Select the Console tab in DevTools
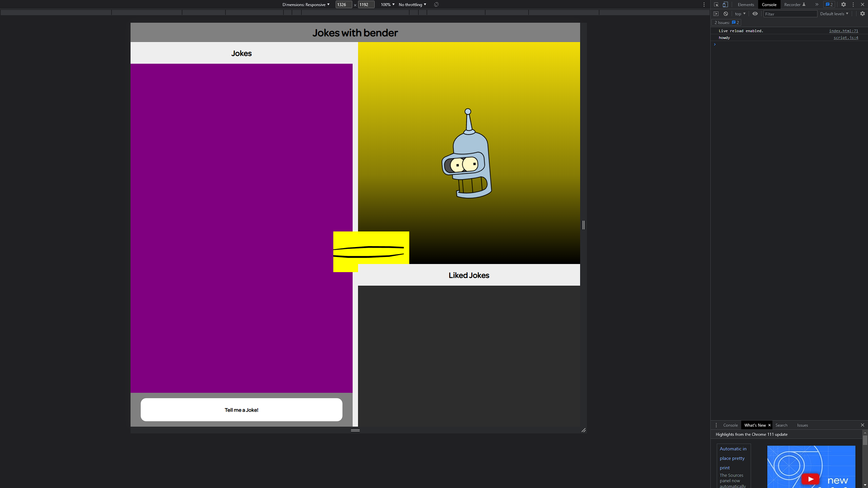The image size is (868, 488). click(769, 4)
